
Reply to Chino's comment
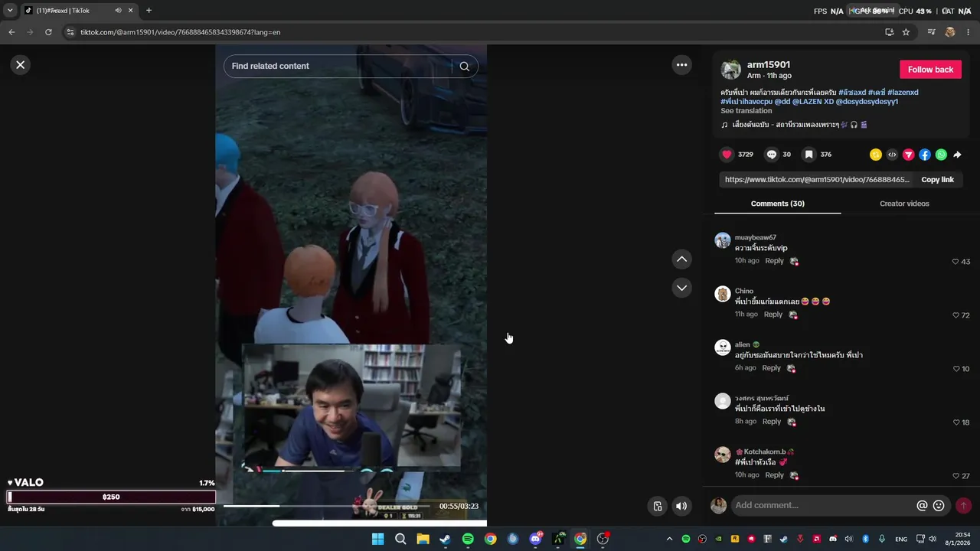[x=773, y=315]
